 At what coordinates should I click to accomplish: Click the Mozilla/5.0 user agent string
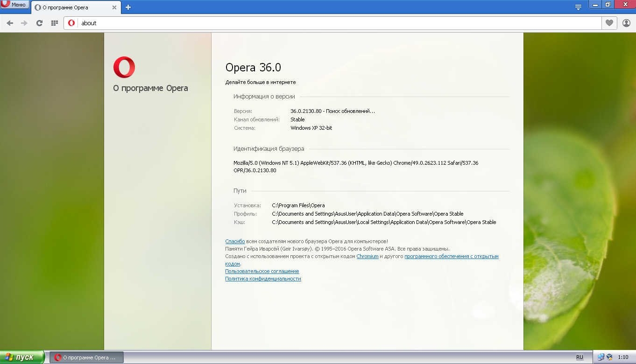(356, 167)
